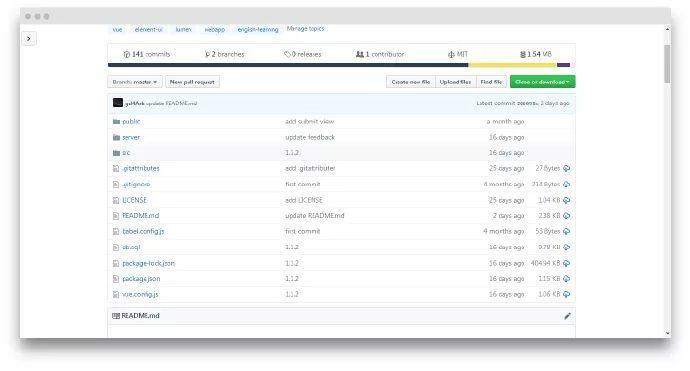
Task: View the MIT license
Action: pos(458,54)
